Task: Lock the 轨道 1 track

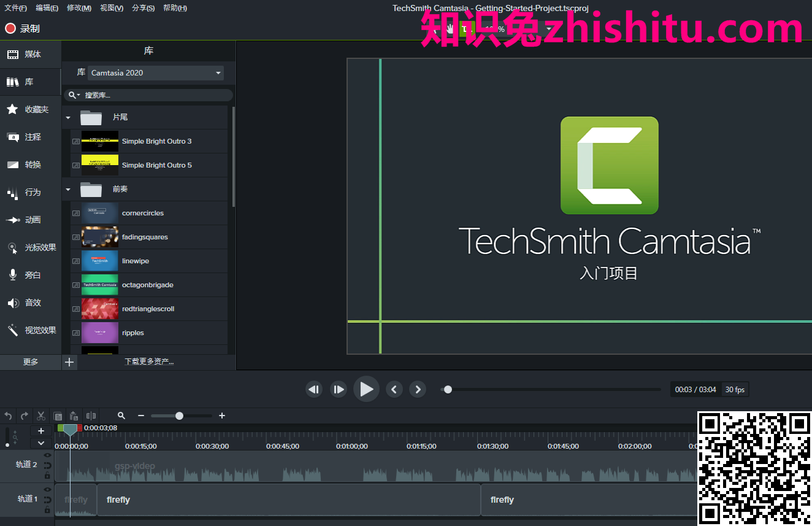Action: [47, 509]
